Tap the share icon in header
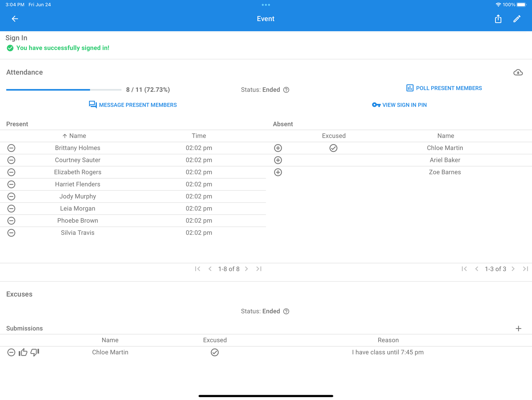This screenshot has width=532, height=400. (x=498, y=19)
